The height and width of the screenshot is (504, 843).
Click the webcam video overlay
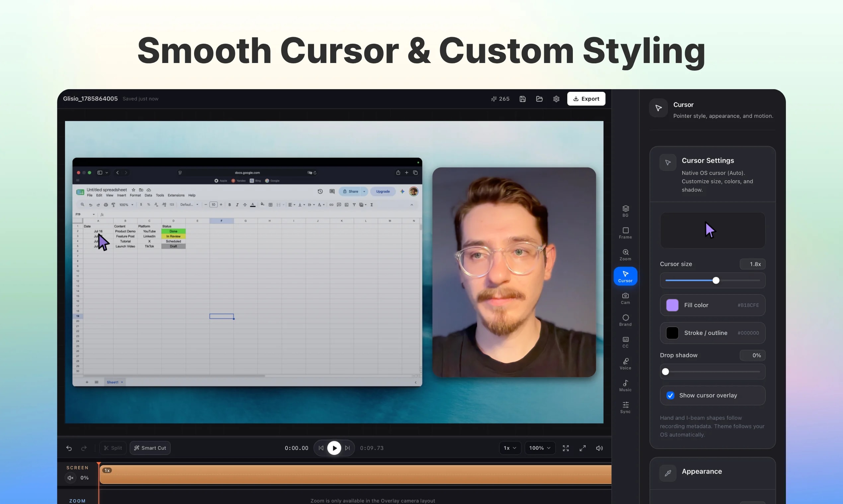click(x=514, y=272)
